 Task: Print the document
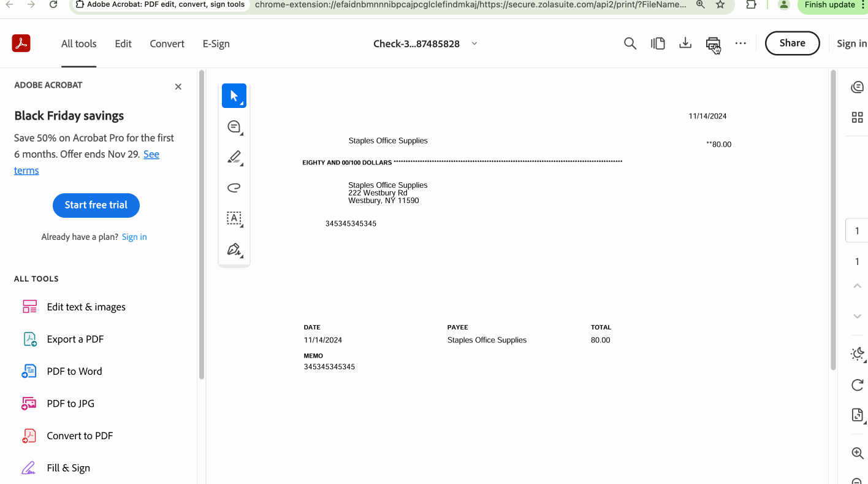coord(712,44)
